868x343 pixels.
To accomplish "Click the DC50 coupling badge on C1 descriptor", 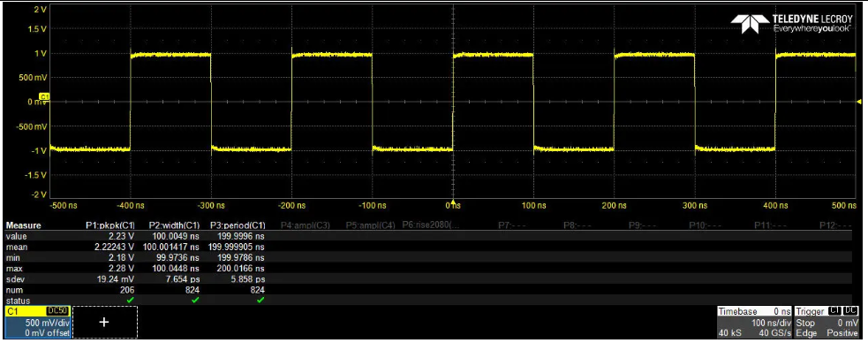I will tap(58, 311).
